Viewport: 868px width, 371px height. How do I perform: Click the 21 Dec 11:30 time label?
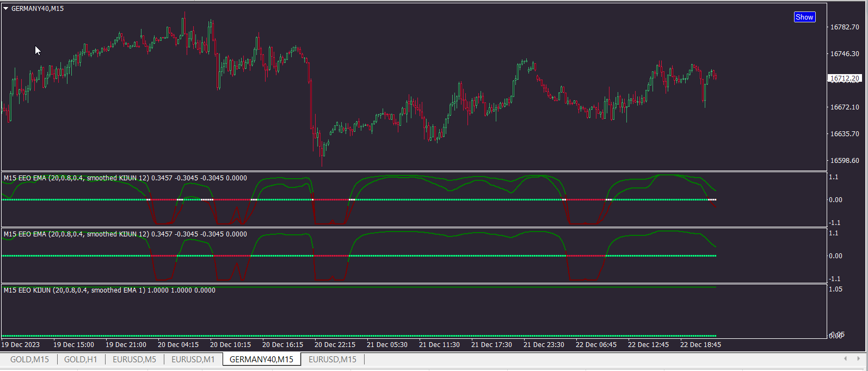tap(439, 344)
